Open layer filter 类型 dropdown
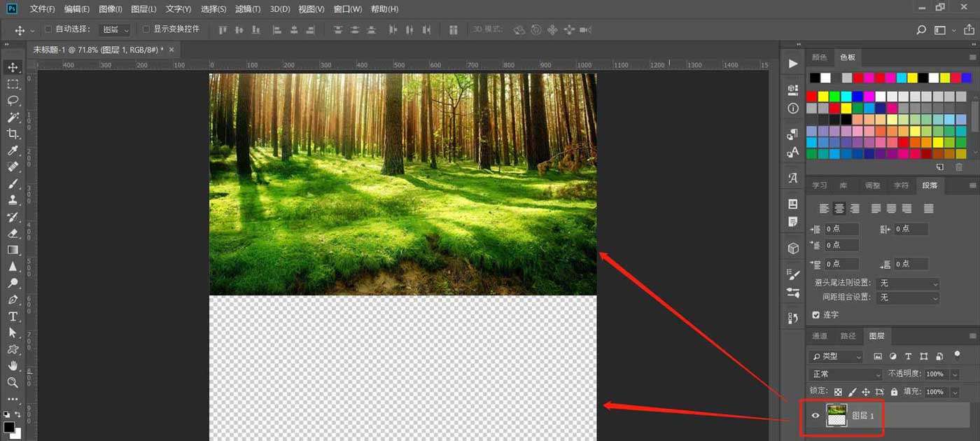980x441 pixels. tap(836, 356)
